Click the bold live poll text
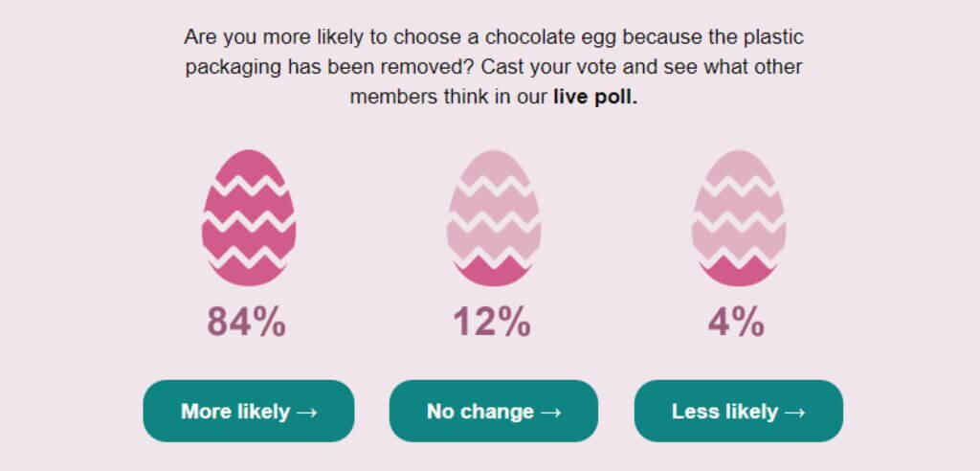 point(595,98)
